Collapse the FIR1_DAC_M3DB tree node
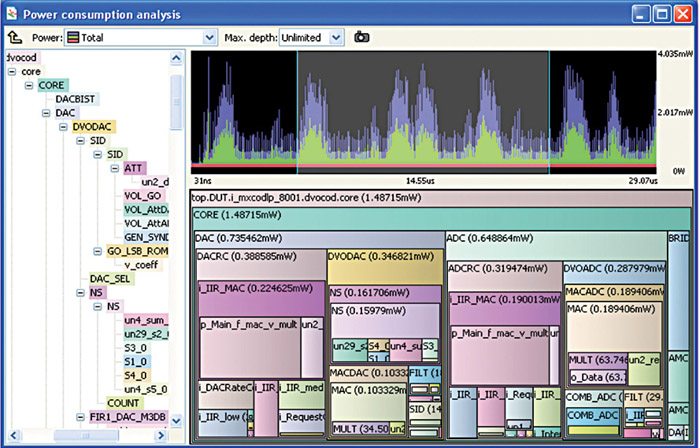Viewport: 700px width, 448px height. [80, 416]
